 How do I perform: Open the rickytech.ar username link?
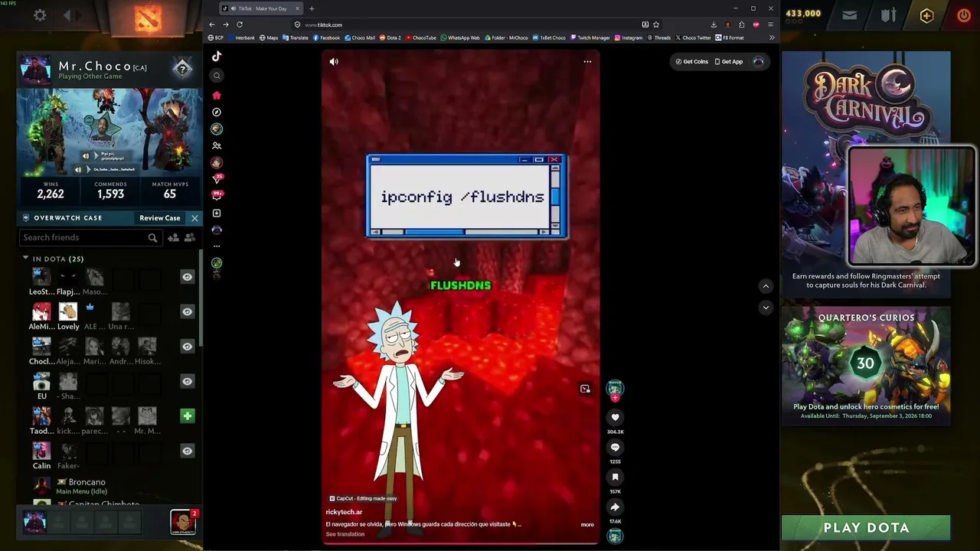[344, 512]
